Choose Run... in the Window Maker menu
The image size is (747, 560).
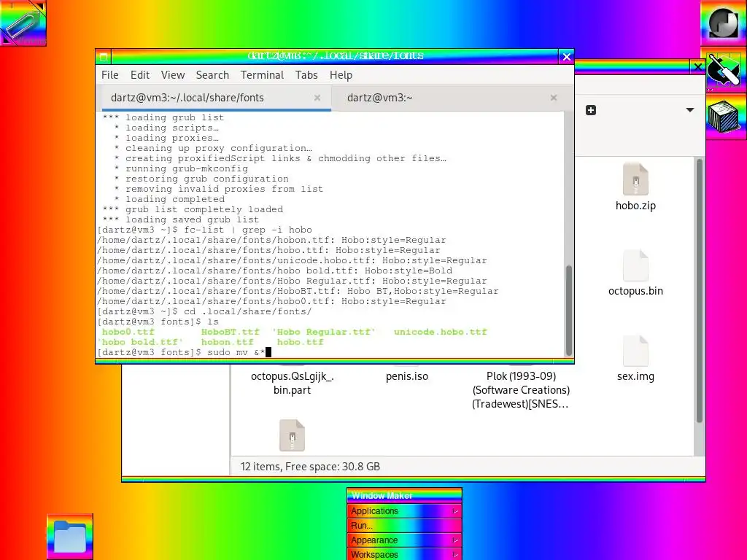click(x=404, y=526)
